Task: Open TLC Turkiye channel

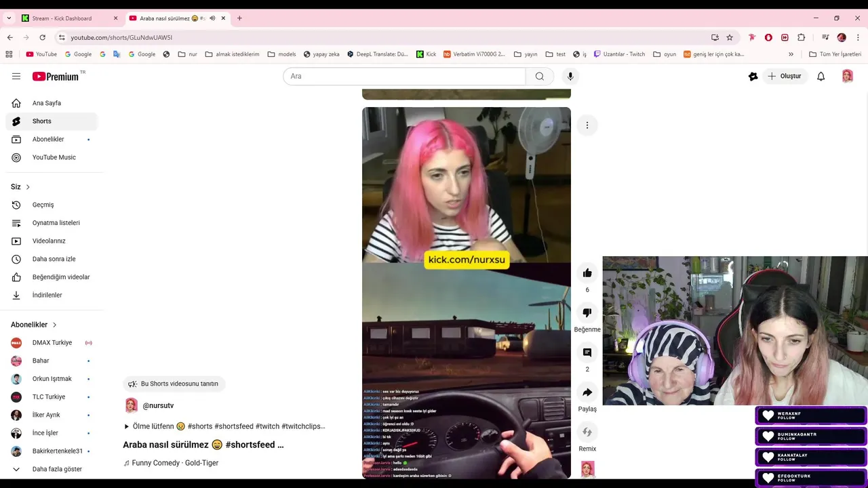Action: tap(52, 397)
